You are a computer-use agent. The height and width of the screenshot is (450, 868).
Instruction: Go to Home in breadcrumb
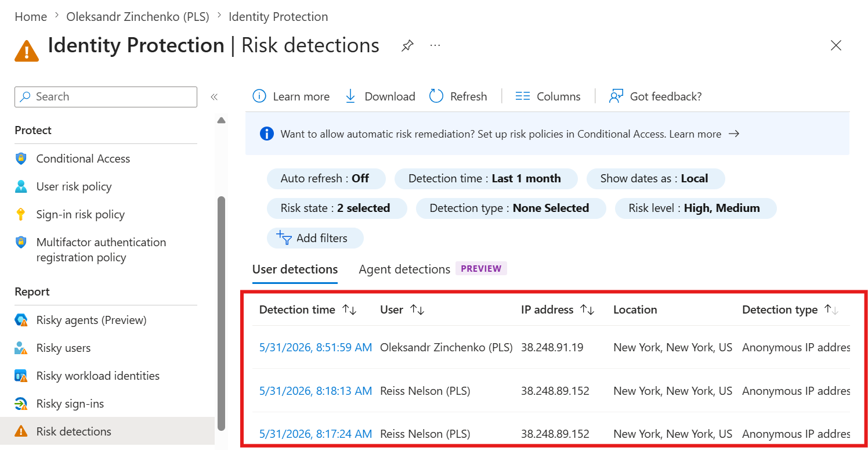(31, 17)
